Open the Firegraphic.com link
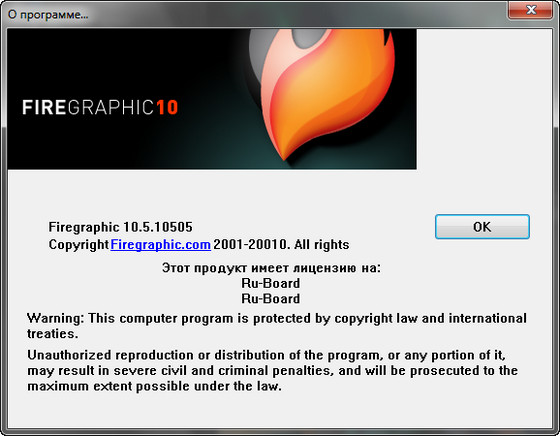The image size is (560, 436). point(160,245)
